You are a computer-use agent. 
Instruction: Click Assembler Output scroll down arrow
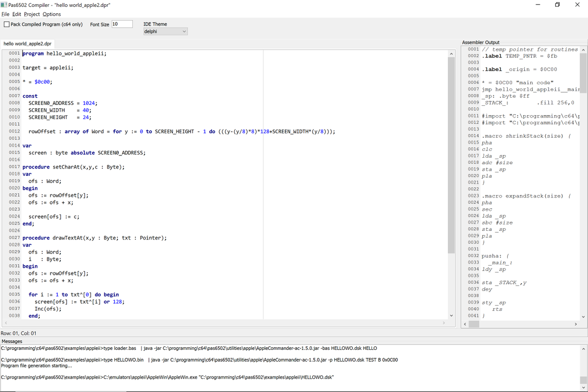583,317
